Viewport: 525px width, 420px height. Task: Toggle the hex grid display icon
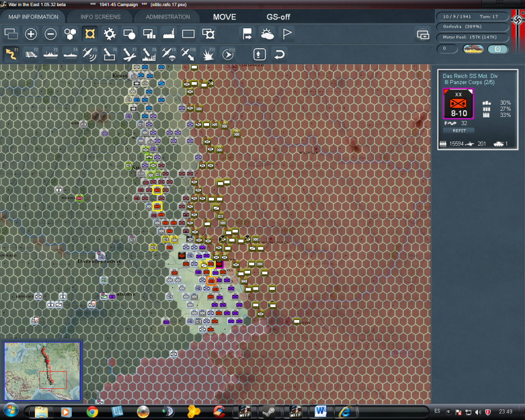70,34
